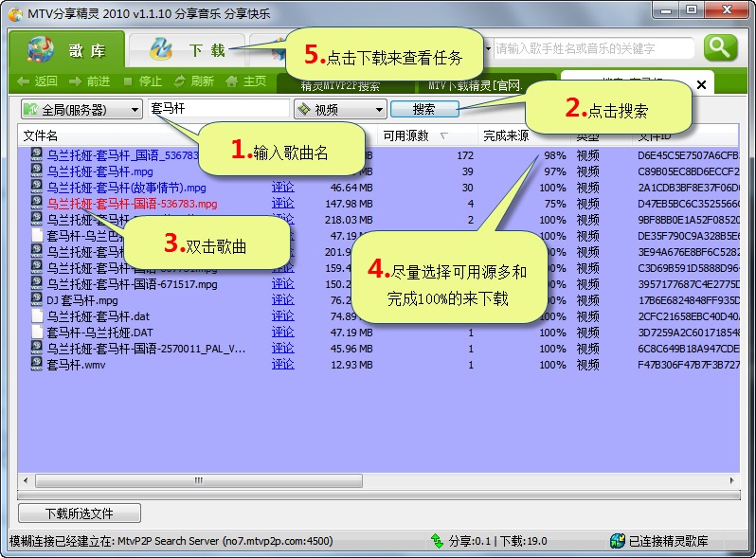Click blank file icon of 乌兰托娅-套马杆.dat
Image resolution: width=756 pixels, height=558 pixels.
37,315
